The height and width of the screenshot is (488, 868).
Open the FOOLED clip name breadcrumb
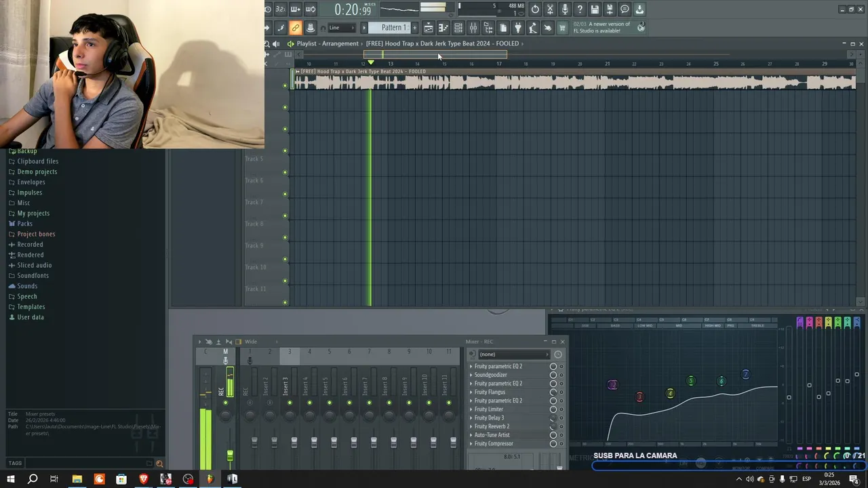tap(442, 43)
